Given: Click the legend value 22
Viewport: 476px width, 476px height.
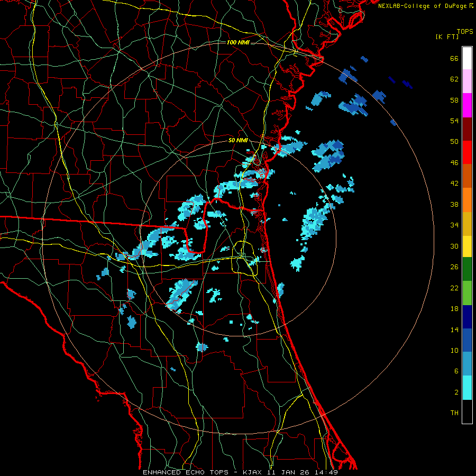Looking at the screenshot, I should 454,288.
